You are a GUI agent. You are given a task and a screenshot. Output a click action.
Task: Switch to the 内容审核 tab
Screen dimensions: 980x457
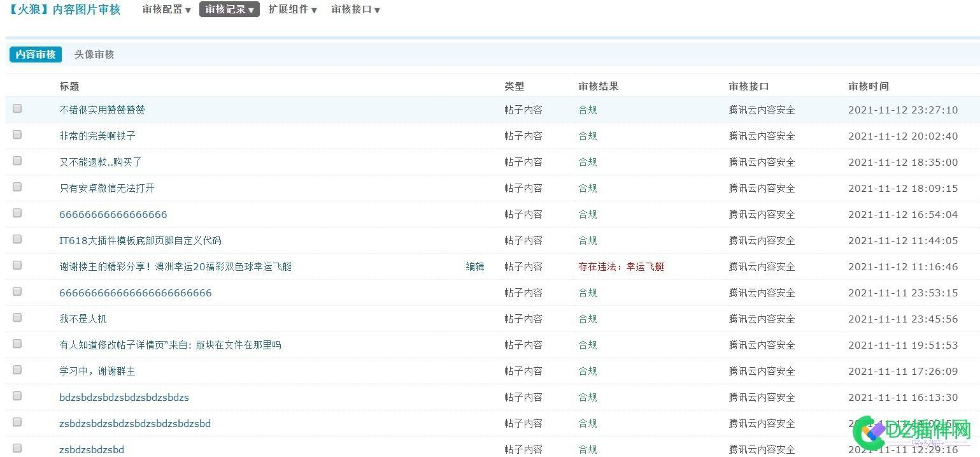click(x=36, y=54)
